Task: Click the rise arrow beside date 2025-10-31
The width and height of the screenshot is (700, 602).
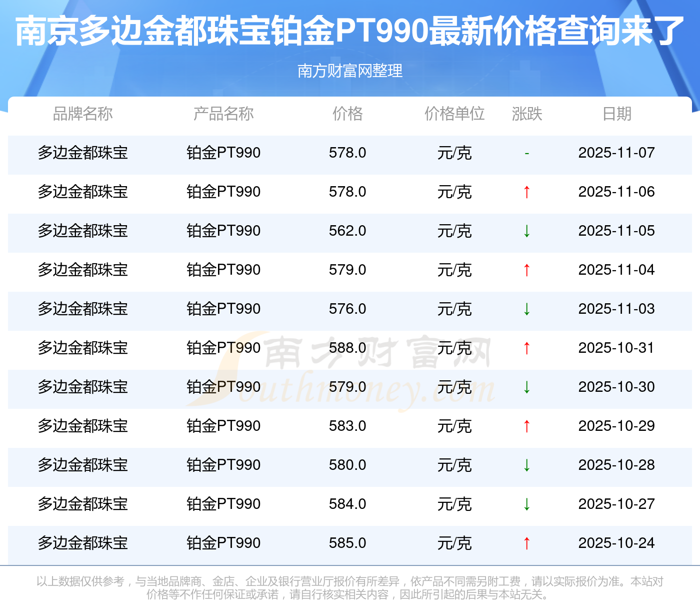Action: (526, 348)
